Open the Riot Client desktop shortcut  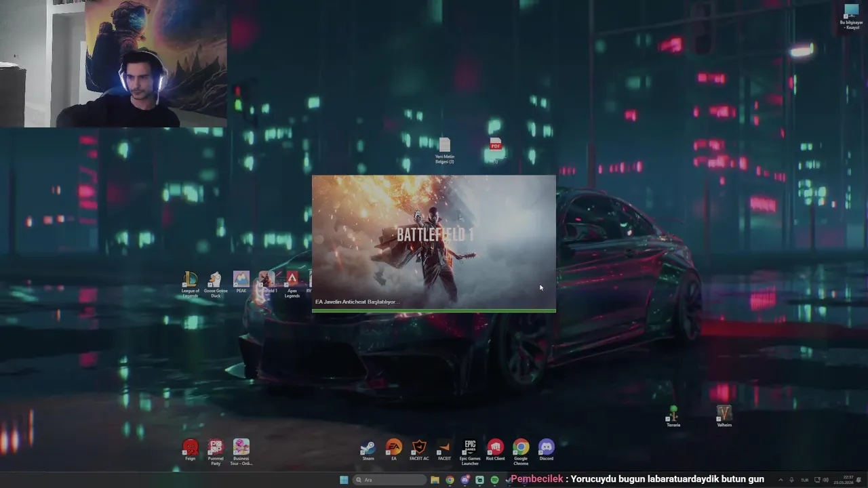496,450
